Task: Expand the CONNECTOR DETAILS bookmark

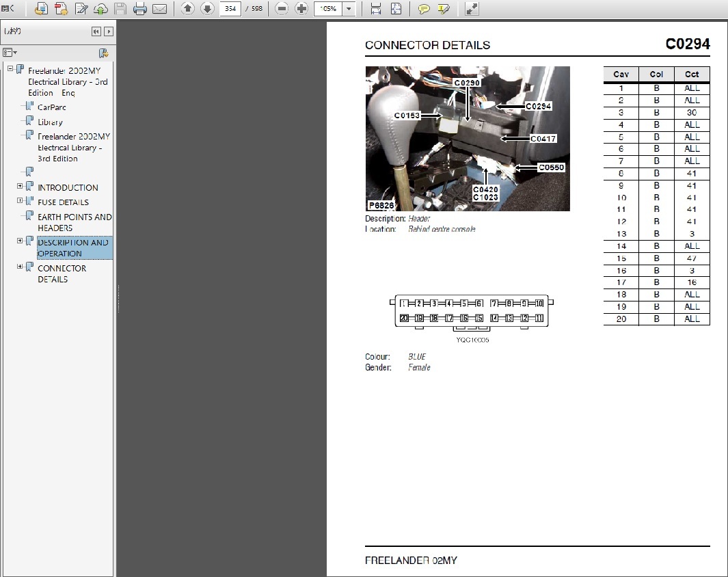Action: click(x=20, y=267)
